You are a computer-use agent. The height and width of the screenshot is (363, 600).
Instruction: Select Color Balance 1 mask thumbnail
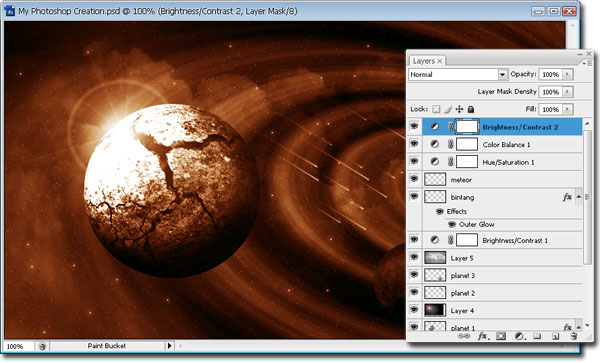coord(467,144)
